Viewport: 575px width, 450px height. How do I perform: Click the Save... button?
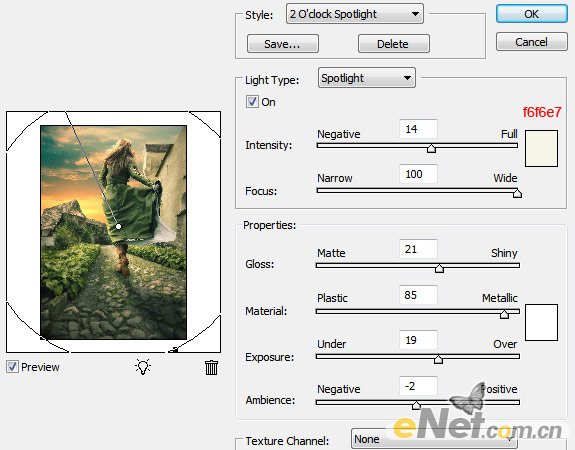[x=282, y=44]
